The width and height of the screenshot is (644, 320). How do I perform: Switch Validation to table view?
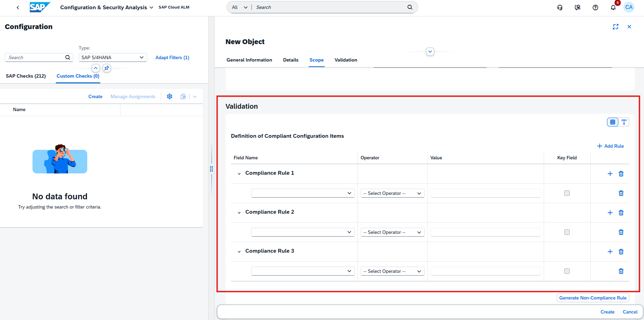click(x=613, y=122)
